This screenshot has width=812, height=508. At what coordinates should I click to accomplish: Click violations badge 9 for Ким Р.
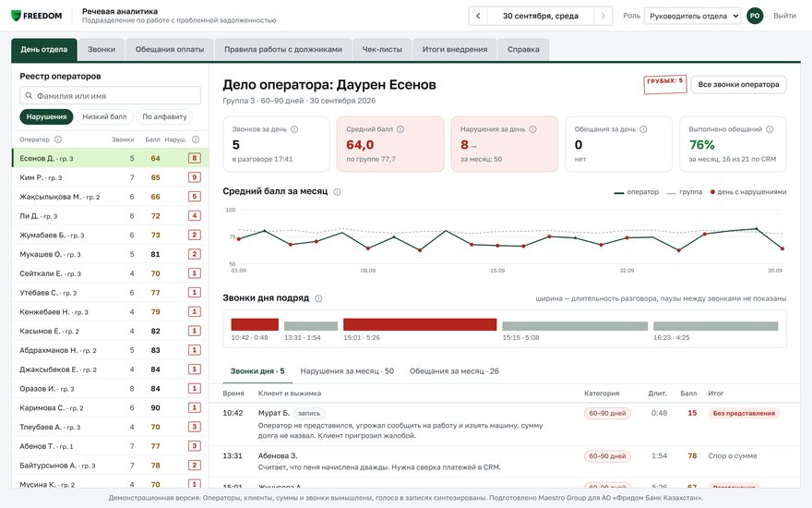pos(194,177)
